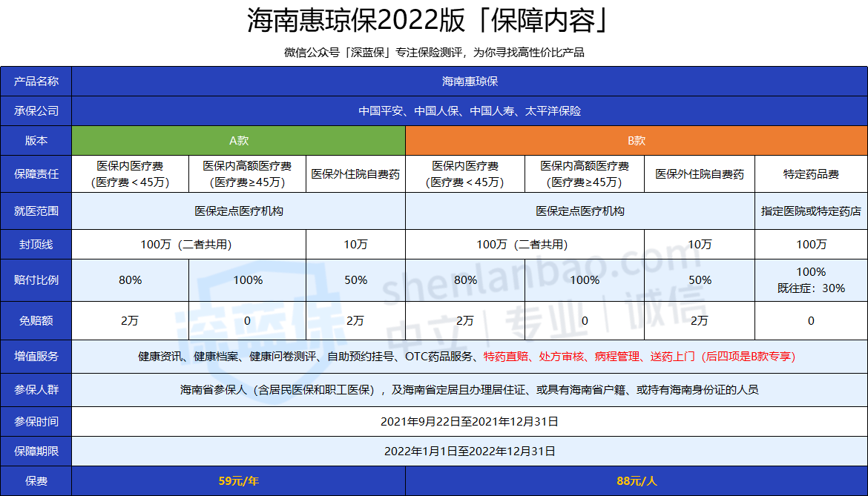Select the 10万 cap under A款
This screenshot has height=496, width=868.
tap(355, 245)
